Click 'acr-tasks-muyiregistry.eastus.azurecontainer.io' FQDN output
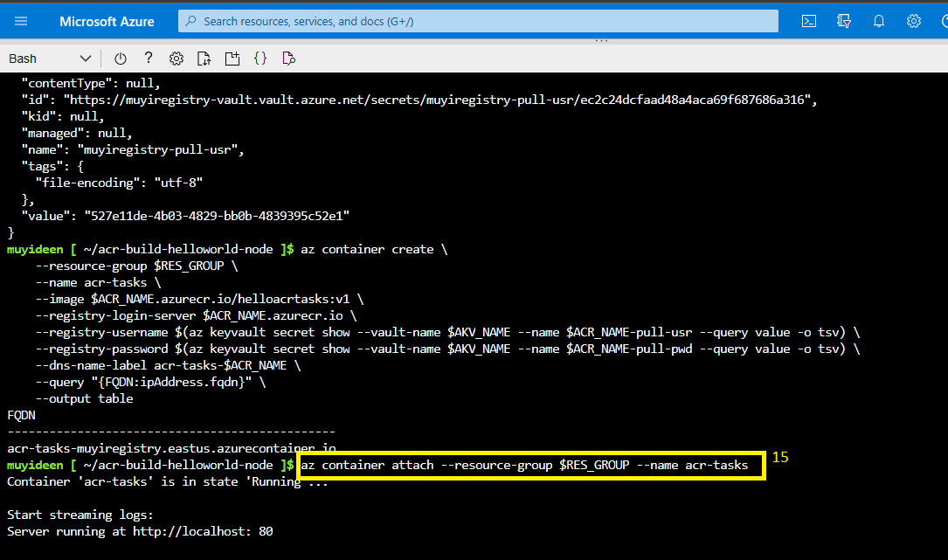Viewport: 948px width, 560px height. tap(171, 448)
